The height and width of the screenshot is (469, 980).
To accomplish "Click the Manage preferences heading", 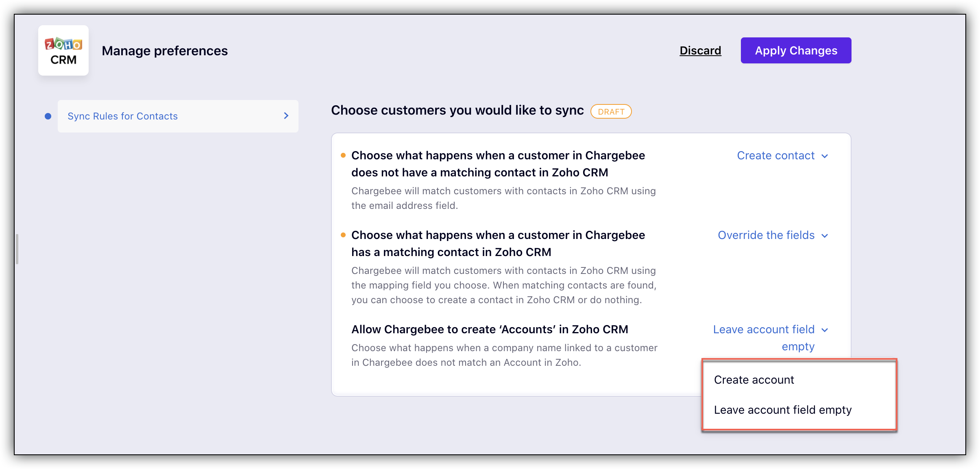I will 165,51.
